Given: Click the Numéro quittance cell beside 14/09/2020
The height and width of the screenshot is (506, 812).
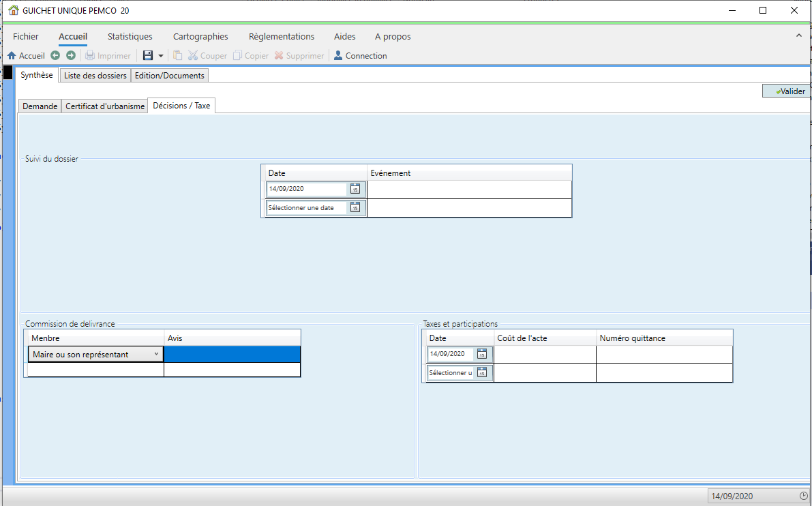Looking at the screenshot, I should [665, 355].
